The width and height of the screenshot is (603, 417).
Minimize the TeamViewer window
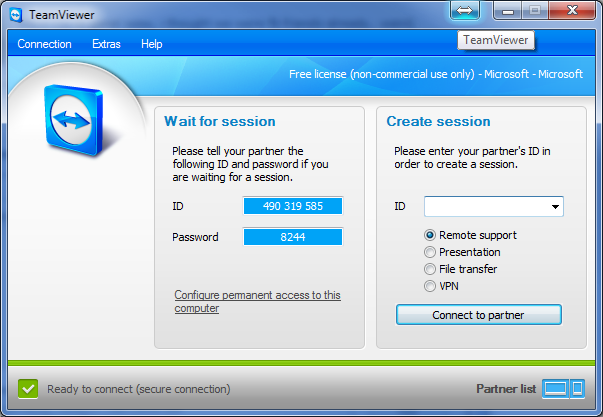pos(510,11)
